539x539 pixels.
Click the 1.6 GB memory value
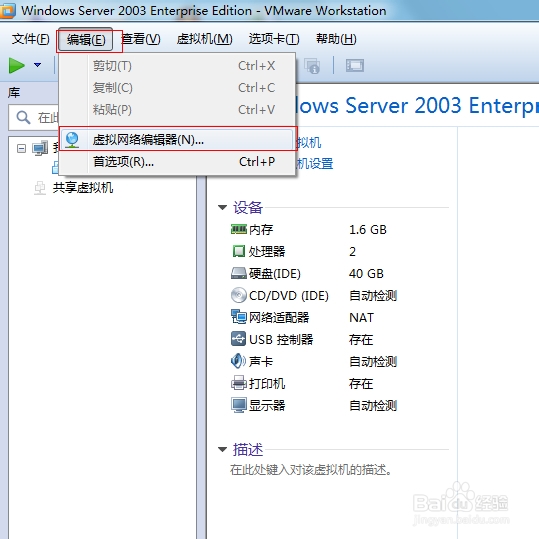368,230
